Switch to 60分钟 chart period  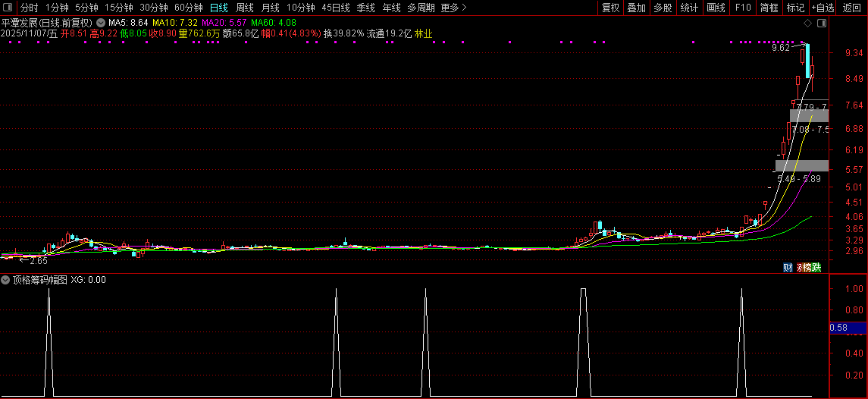click(189, 8)
